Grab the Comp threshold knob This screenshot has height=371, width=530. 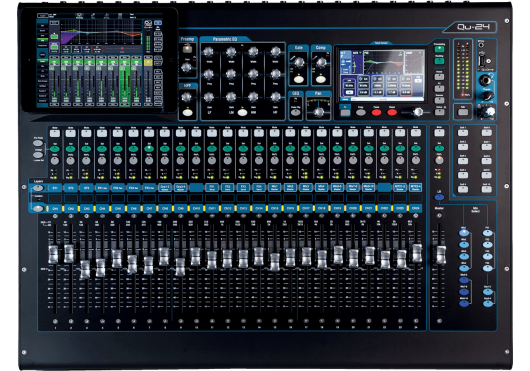point(321,62)
